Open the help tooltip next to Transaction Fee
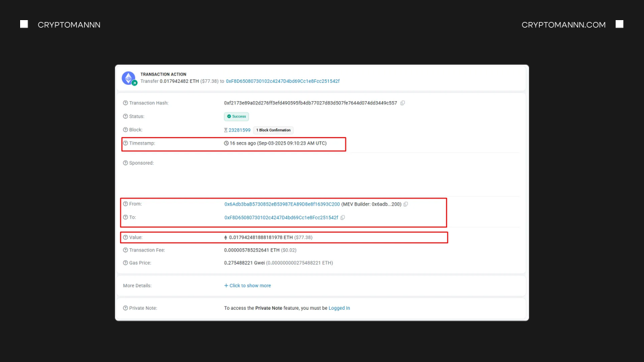The width and height of the screenshot is (644, 362). [x=125, y=250]
